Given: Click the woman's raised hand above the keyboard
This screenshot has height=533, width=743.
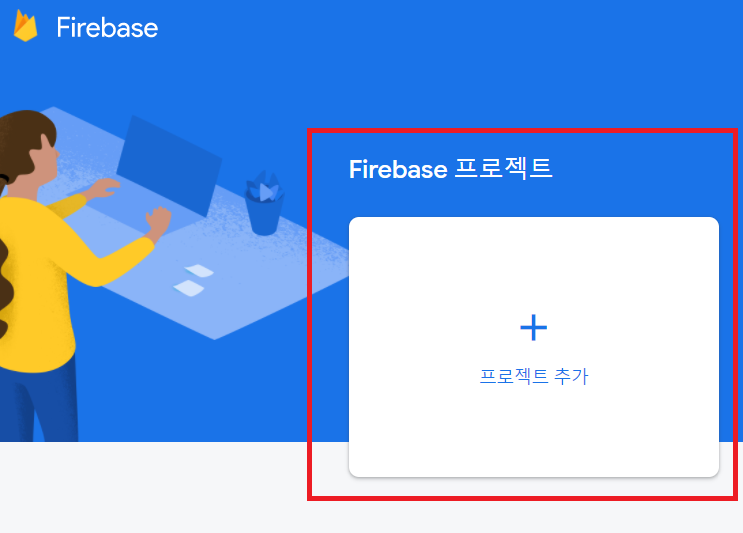Looking at the screenshot, I should click(103, 189).
